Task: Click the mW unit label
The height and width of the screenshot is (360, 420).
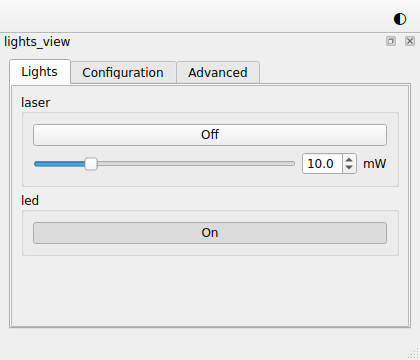Action: click(374, 164)
